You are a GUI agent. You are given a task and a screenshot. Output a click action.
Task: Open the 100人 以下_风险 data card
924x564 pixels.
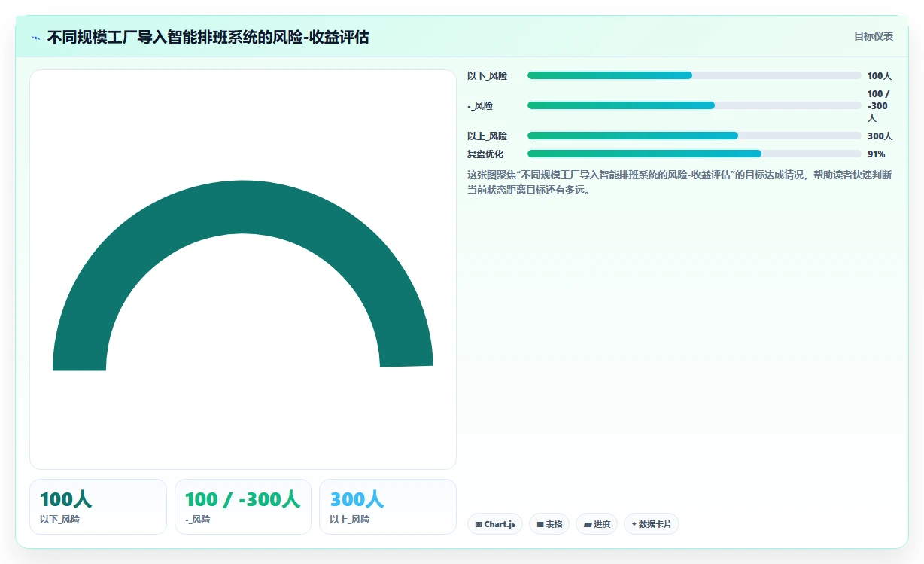pos(98,507)
